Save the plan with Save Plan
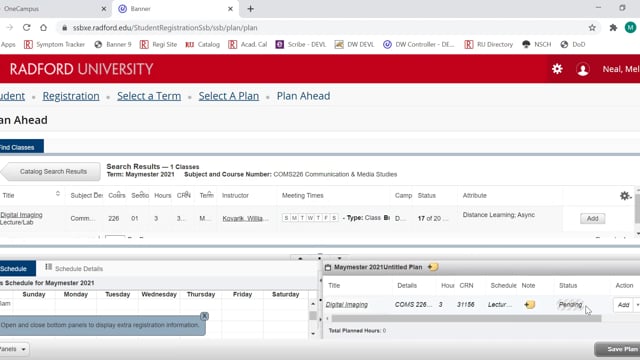Viewport: 640px width, 360px height. click(618, 349)
